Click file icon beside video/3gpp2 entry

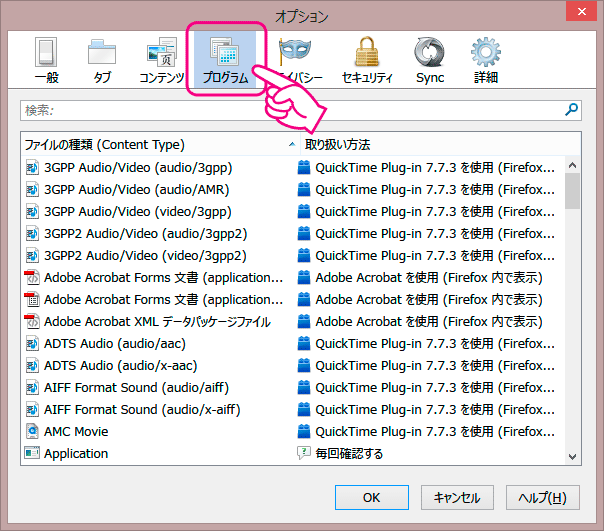coord(32,255)
